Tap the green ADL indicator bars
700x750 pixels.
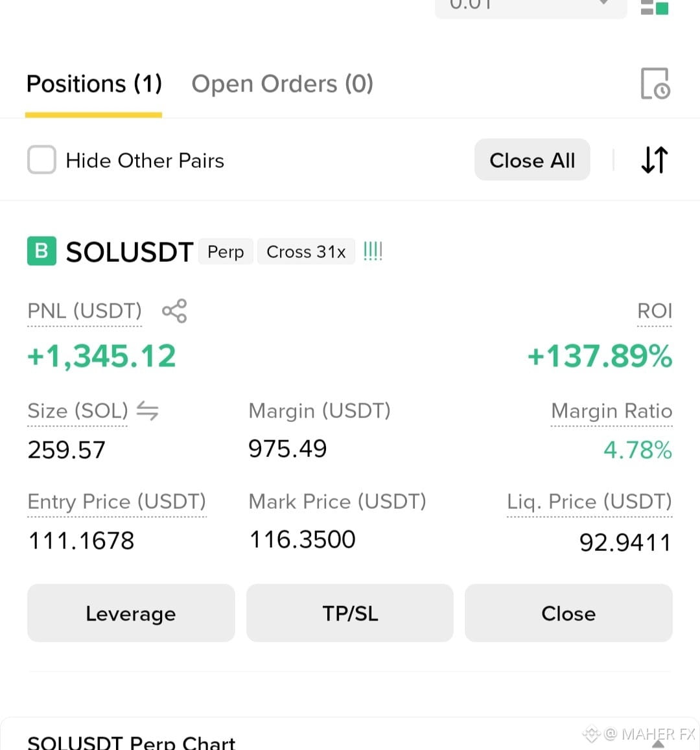point(373,251)
